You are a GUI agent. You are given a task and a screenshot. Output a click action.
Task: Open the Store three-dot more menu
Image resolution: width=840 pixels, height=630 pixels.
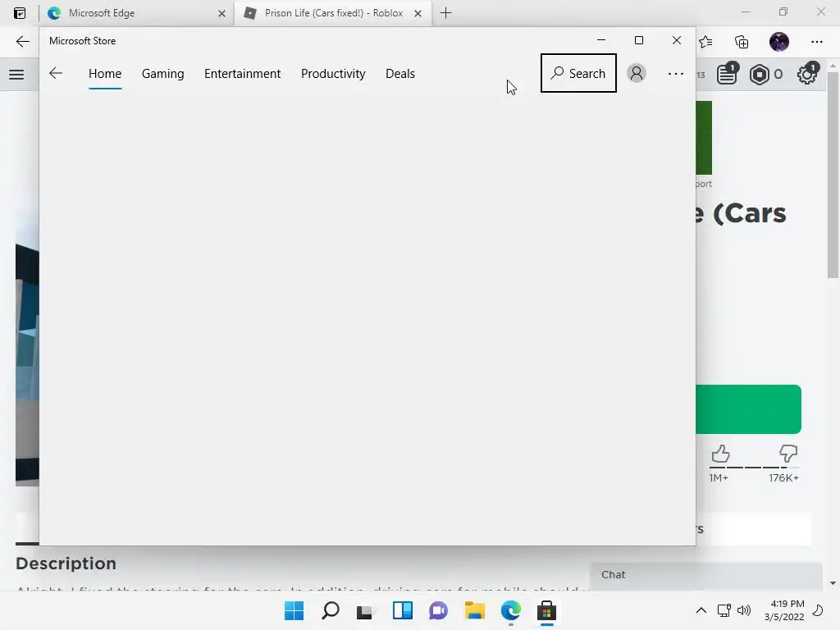click(676, 73)
